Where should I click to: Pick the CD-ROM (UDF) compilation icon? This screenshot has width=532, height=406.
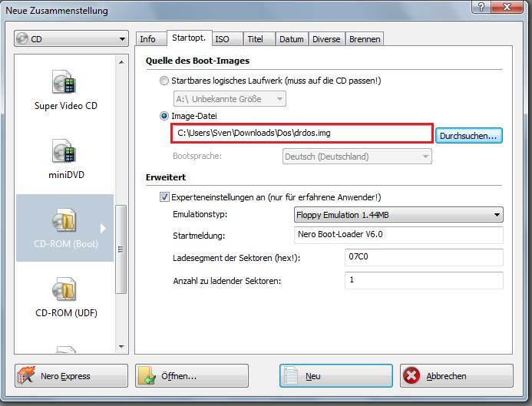click(x=64, y=291)
